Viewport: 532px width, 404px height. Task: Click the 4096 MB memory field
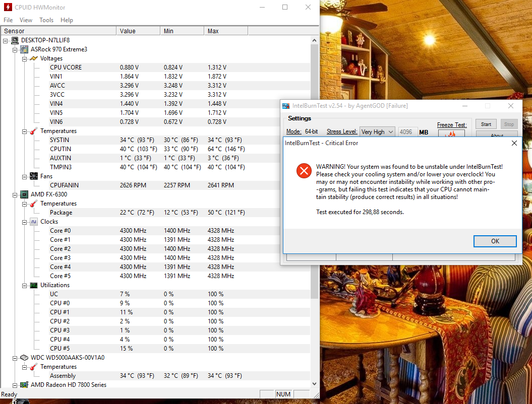point(407,132)
